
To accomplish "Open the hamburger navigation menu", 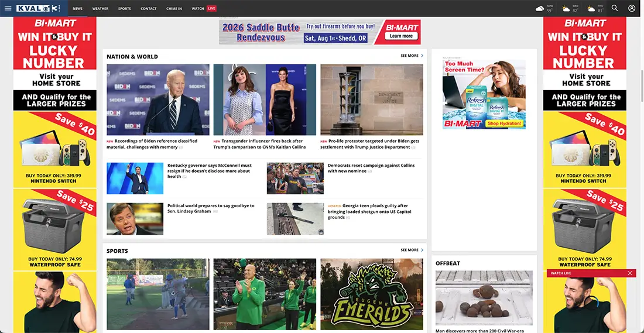I will [8, 8].
